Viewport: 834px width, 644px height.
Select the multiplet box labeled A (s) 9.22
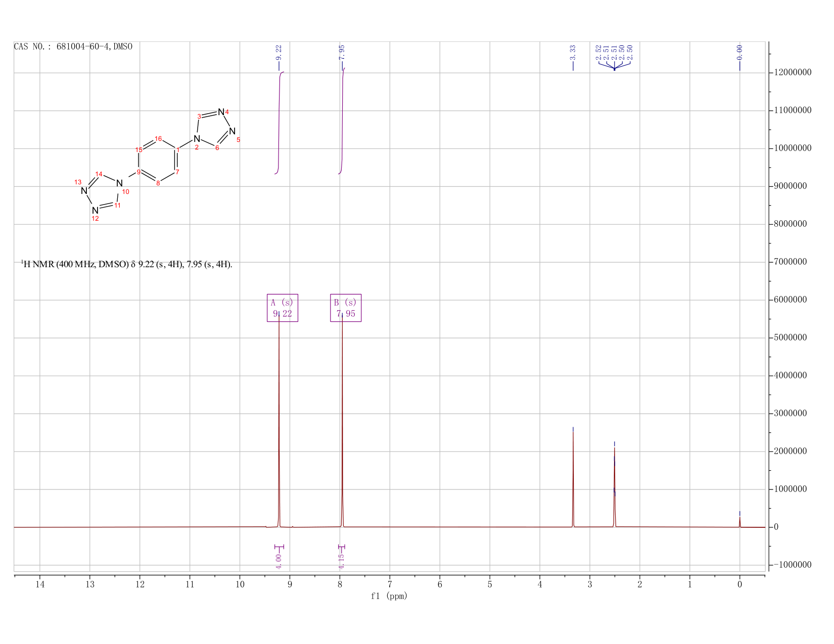tap(283, 308)
